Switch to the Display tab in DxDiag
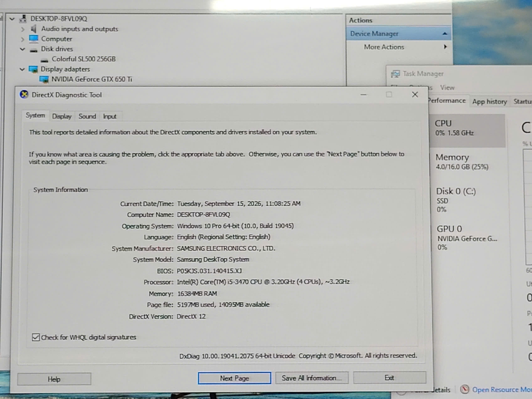 [x=62, y=116]
